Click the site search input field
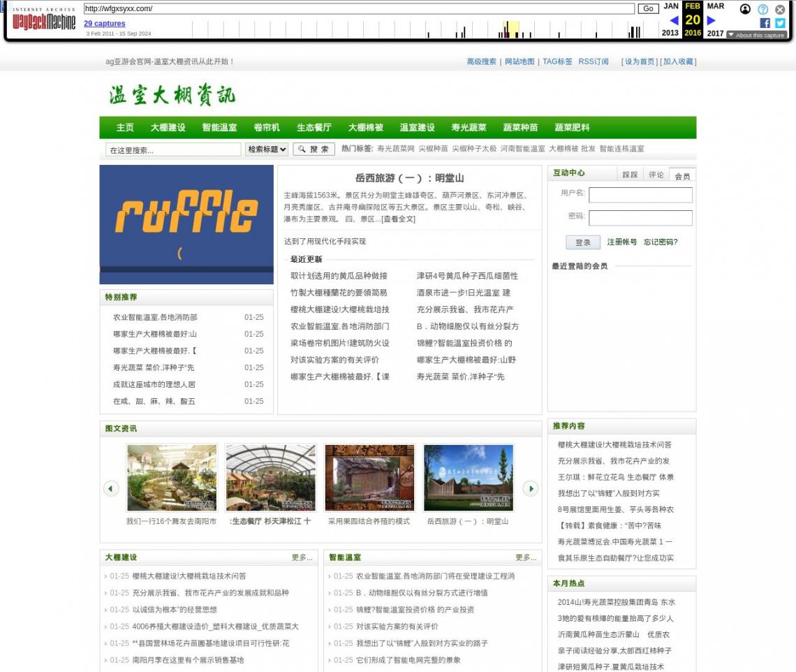This screenshot has width=796, height=672. [x=173, y=150]
